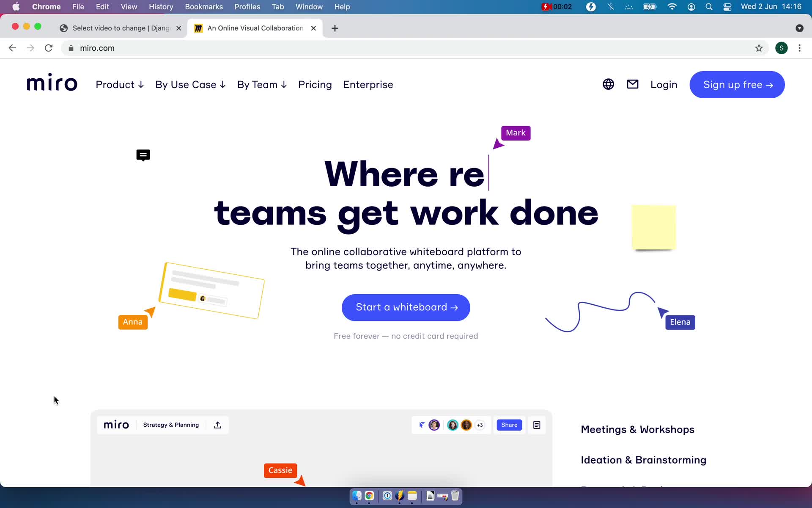Select Ideation & Brainstorming use case
The width and height of the screenshot is (812, 508).
click(x=643, y=460)
